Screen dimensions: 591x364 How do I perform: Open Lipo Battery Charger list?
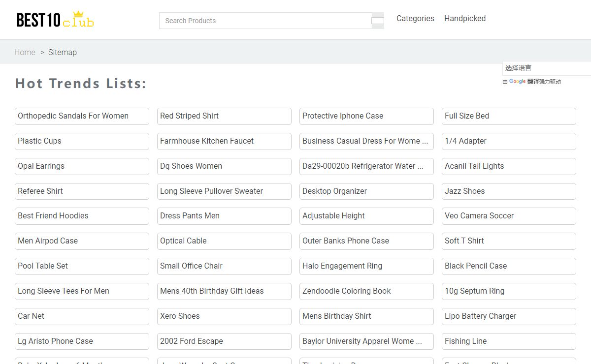click(509, 316)
